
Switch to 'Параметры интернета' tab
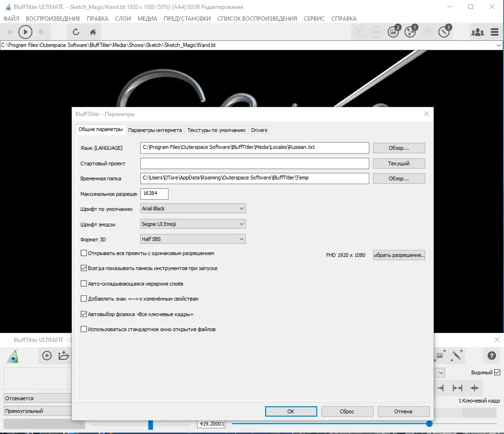click(155, 130)
